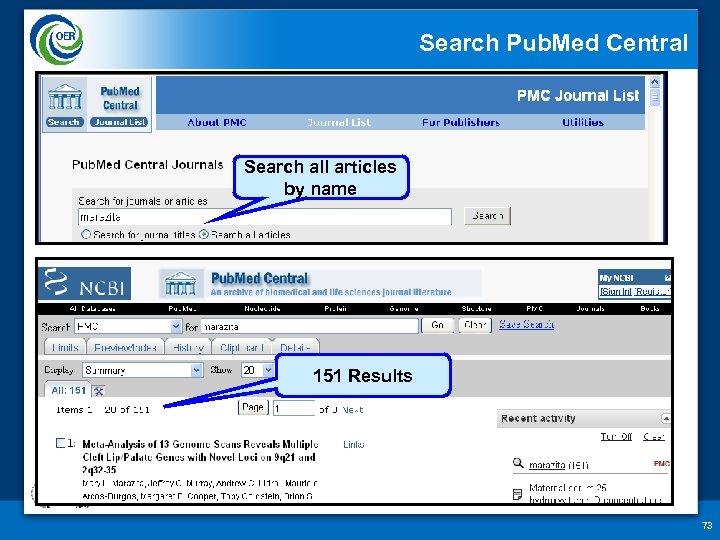Open the Journal List menu item
This screenshot has width=720, height=540.
[339, 123]
